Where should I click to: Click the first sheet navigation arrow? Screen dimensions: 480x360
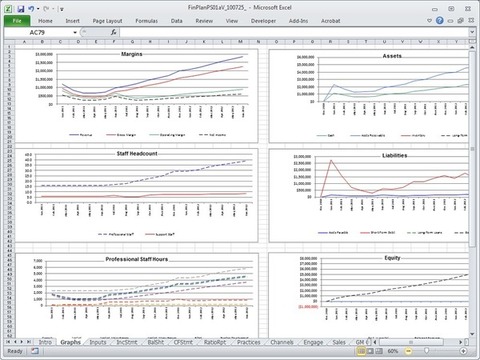click(8, 342)
